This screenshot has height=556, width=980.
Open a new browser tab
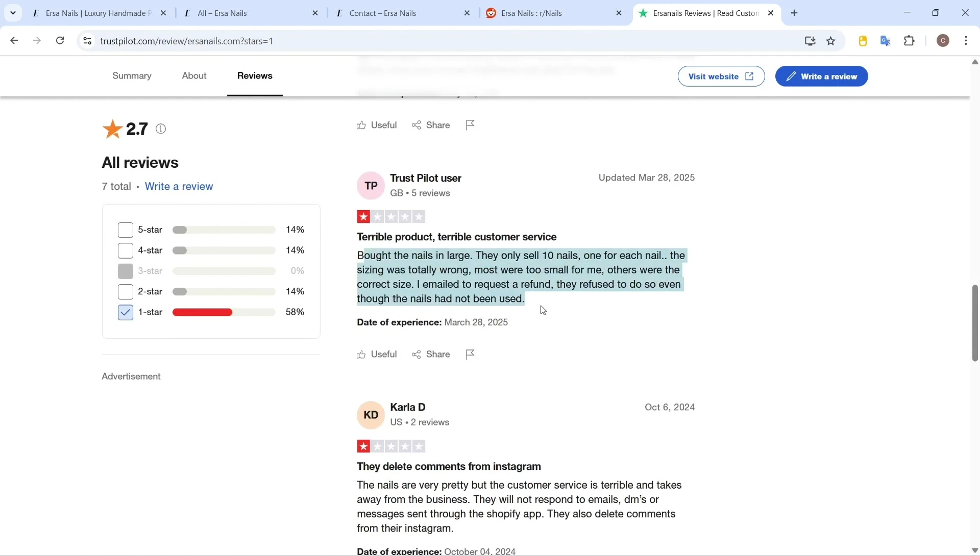point(795,13)
